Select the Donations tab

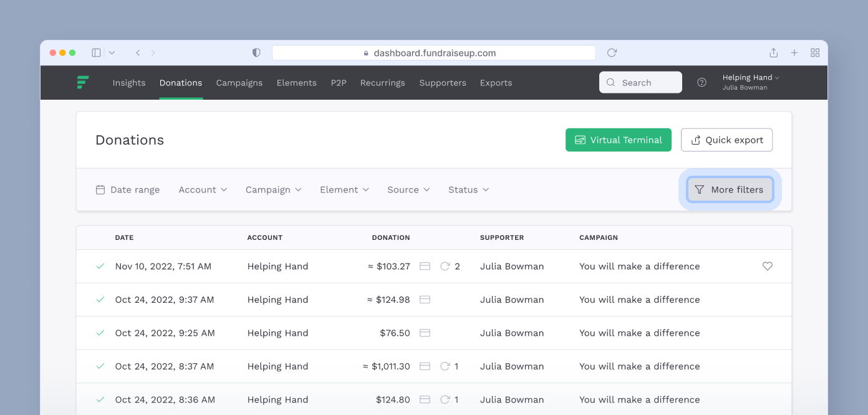point(181,82)
